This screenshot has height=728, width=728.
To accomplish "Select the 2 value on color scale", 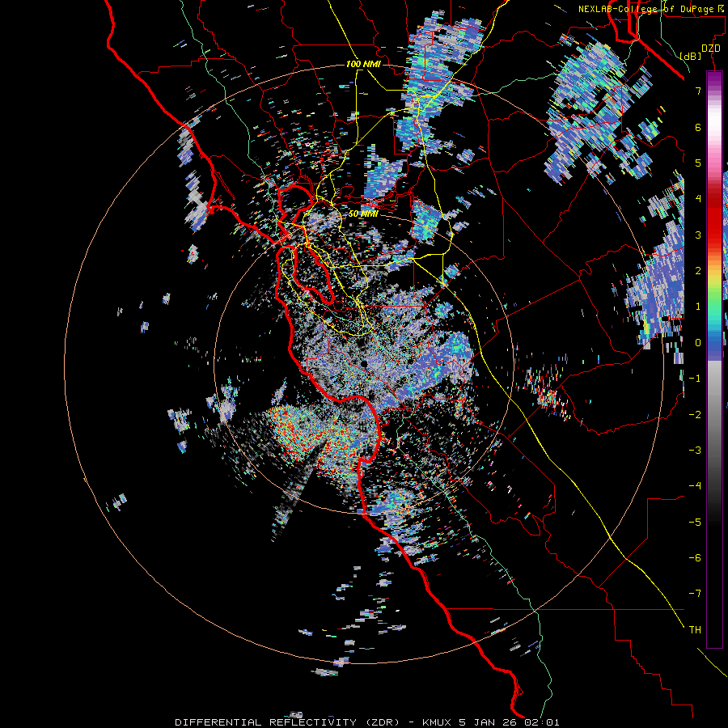I will coord(698,271).
